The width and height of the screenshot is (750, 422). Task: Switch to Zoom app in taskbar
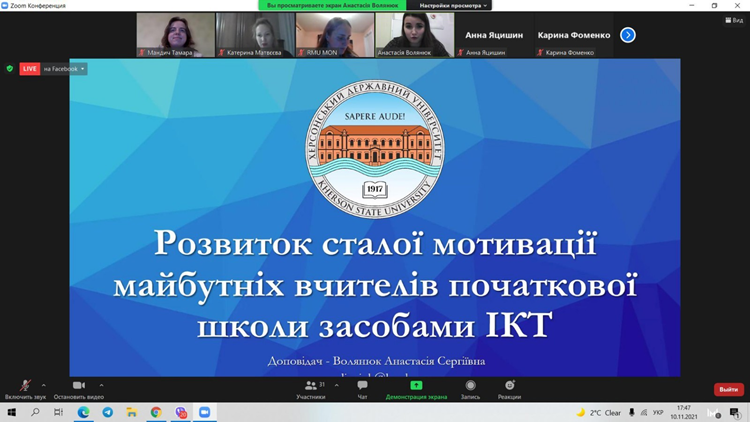coord(205,412)
